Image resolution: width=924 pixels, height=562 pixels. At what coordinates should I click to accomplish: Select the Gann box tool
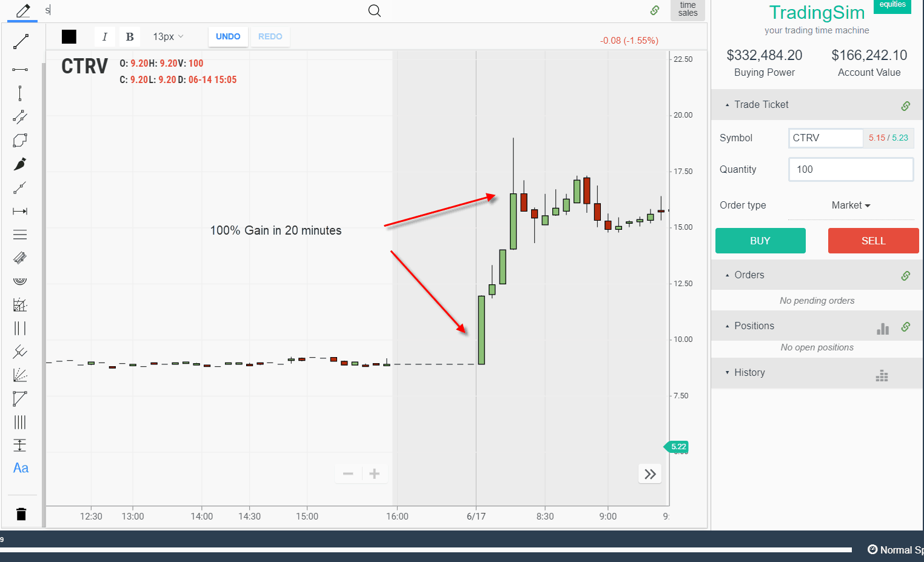(x=20, y=304)
